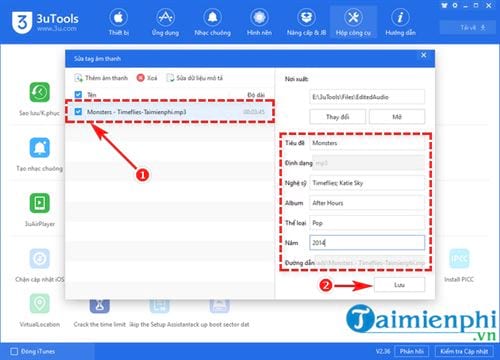Click the Thể loại genre field

[x=367, y=223]
